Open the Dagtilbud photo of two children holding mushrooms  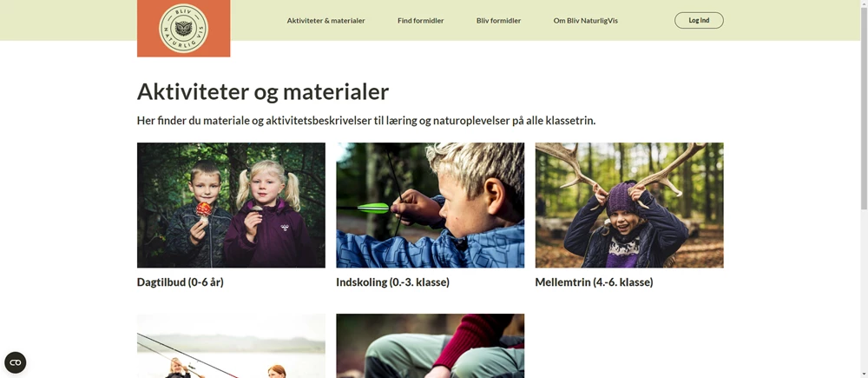(x=231, y=205)
